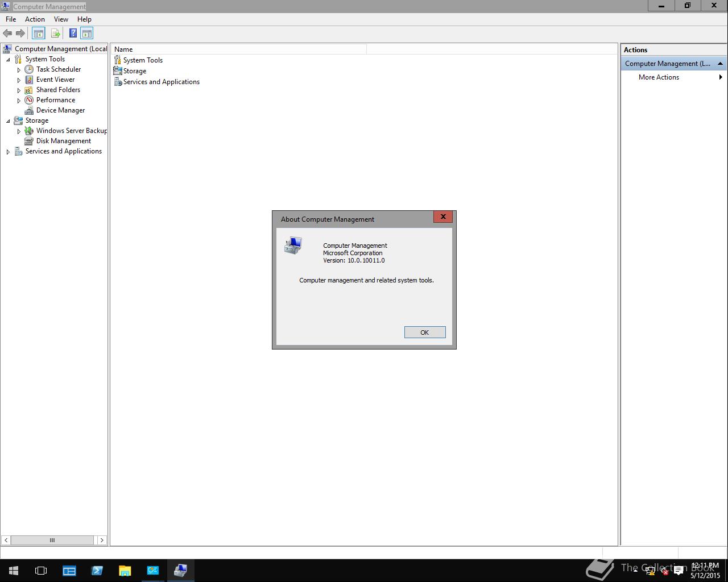Open Help via blue question mark icon

73,34
